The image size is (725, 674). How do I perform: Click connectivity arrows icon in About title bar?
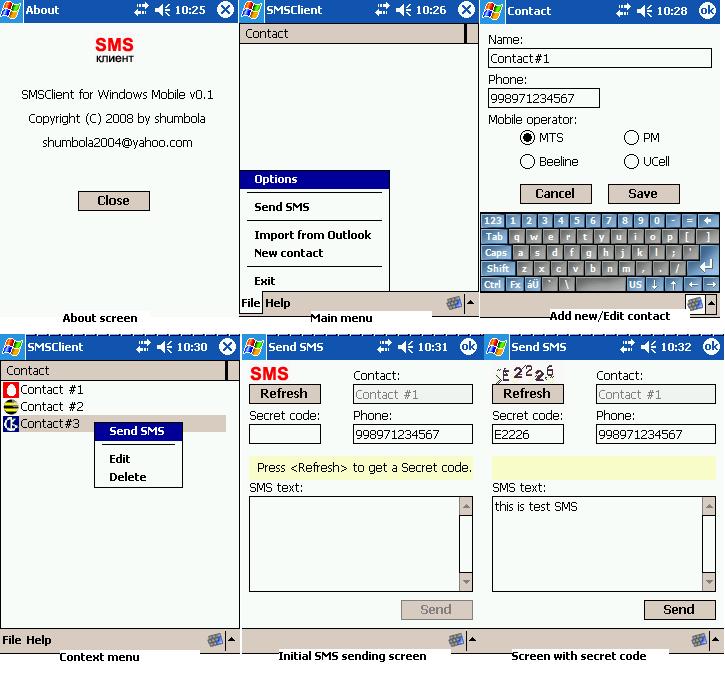click(141, 10)
